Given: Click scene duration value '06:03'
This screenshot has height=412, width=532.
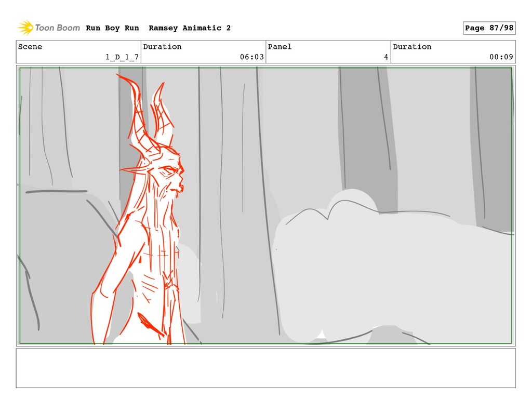Looking at the screenshot, I should (x=252, y=57).
